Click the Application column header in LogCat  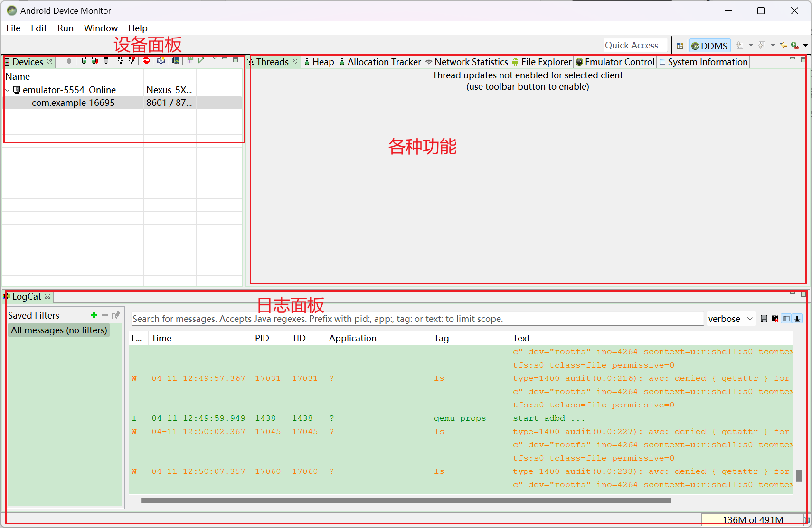pyautogui.click(x=379, y=338)
